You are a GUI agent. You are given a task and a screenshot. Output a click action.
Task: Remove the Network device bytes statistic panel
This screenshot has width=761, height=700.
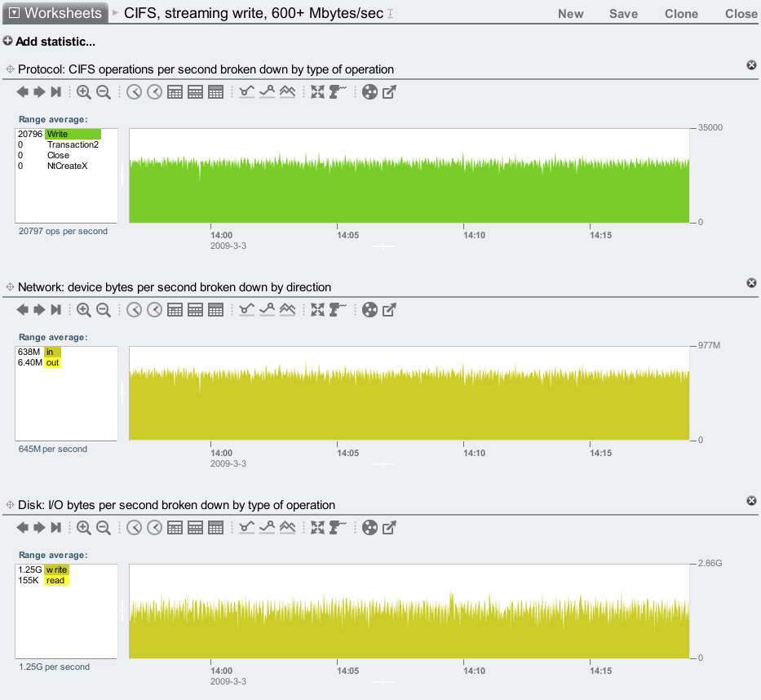(x=751, y=283)
